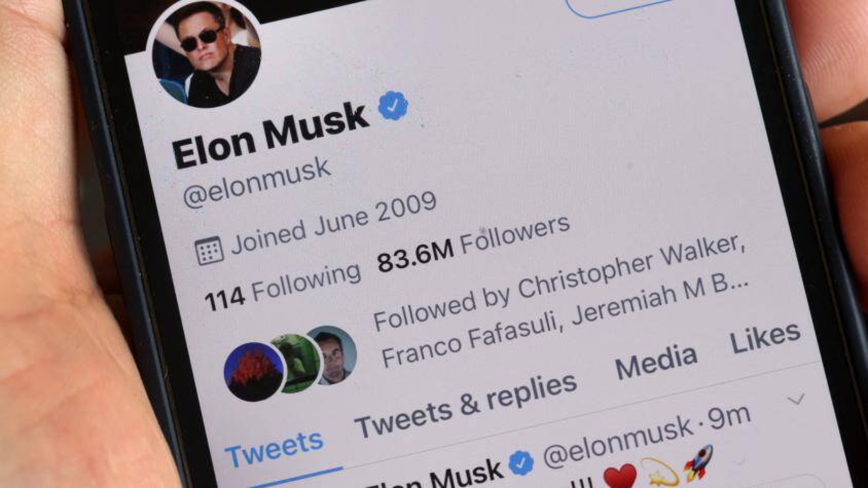Tap the blue verified badge beside the name
This screenshot has height=488, width=868.
[393, 106]
